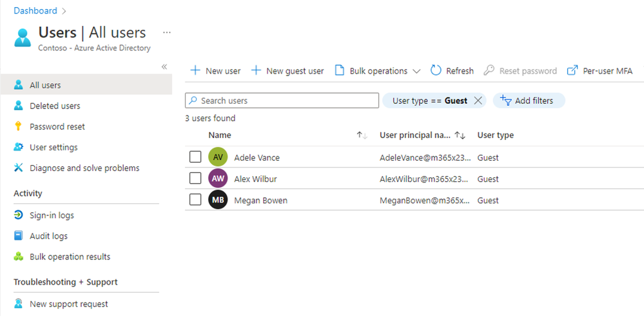Viewport: 644px width, 320px height.
Task: Click Guest type in Megan Bowen row
Action: 488,201
